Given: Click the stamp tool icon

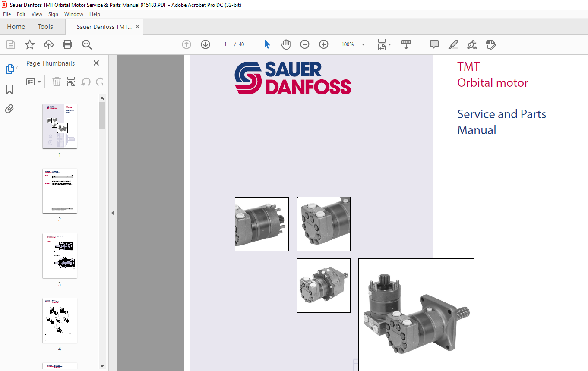Looking at the screenshot, I should point(491,44).
